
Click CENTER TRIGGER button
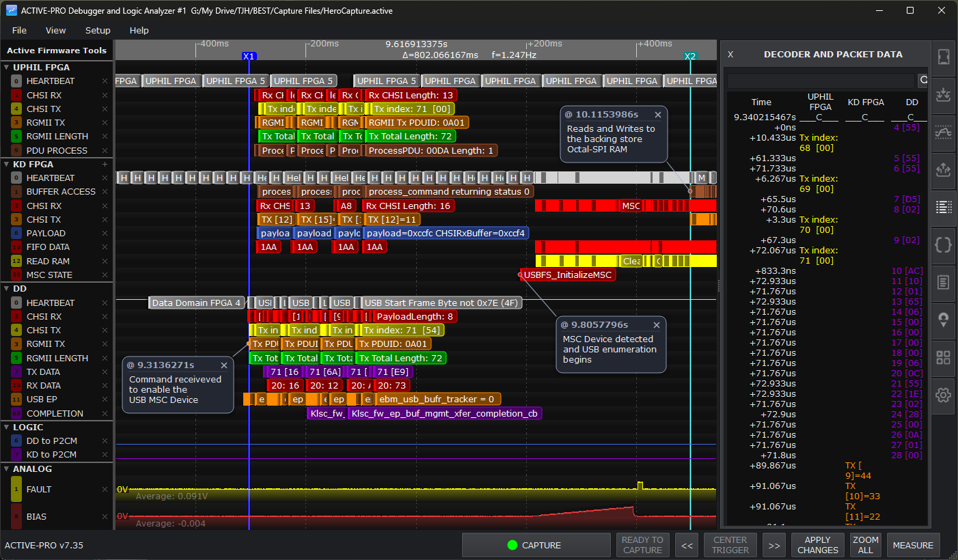730,545
